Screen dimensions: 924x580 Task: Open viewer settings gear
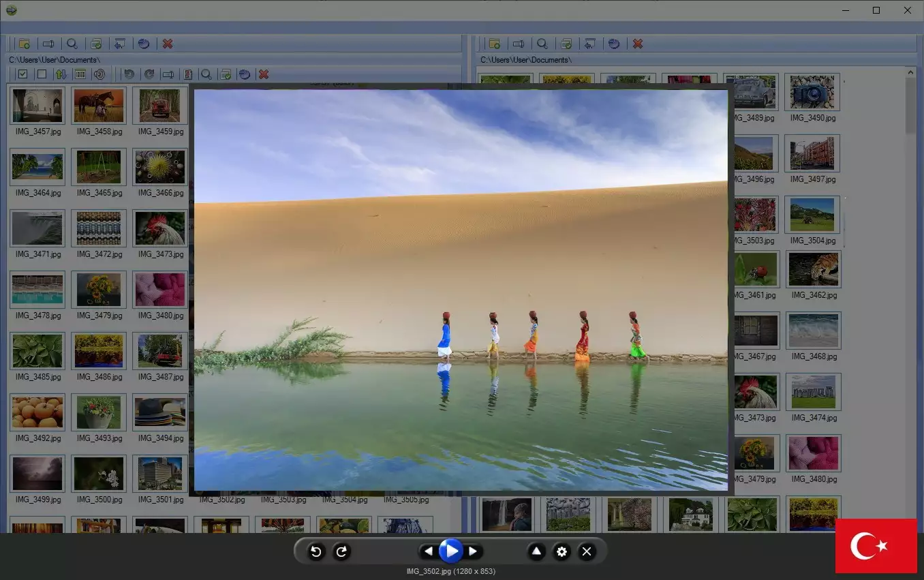point(561,551)
